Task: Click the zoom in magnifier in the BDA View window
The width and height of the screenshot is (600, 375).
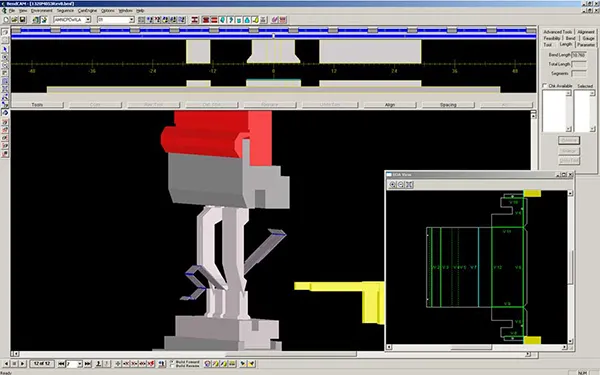Action: click(393, 185)
